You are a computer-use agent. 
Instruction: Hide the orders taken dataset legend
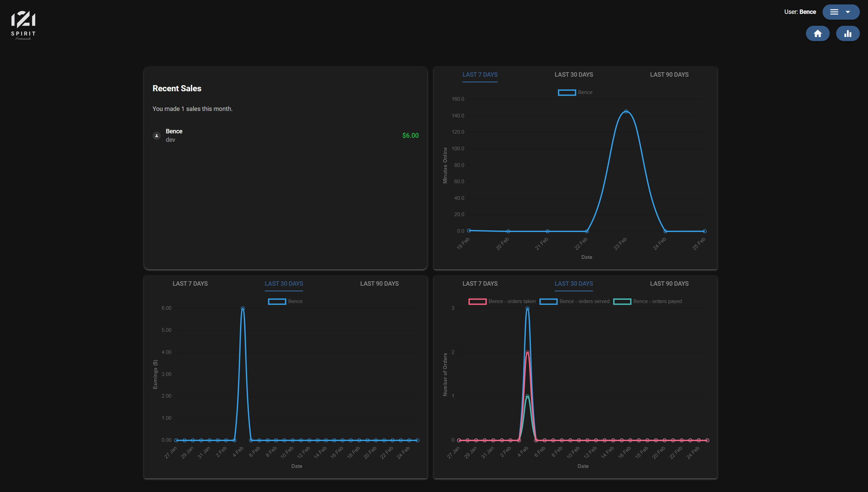pyautogui.click(x=502, y=301)
